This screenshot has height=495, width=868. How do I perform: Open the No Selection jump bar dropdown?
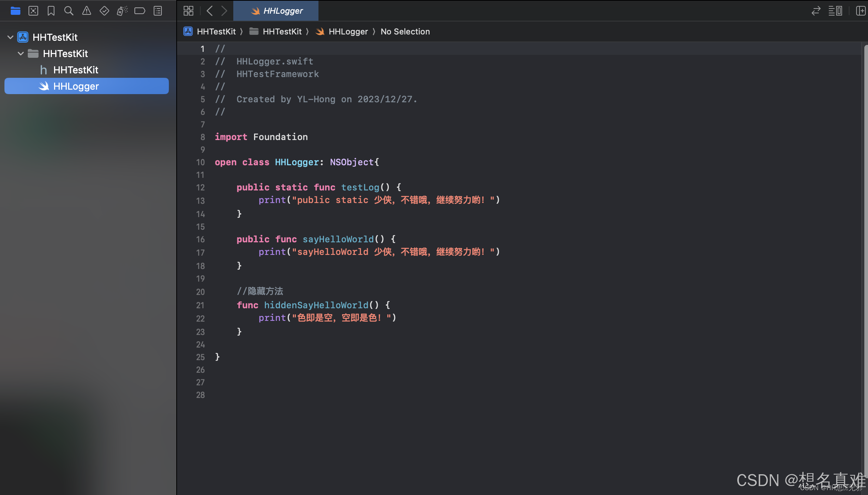[405, 31]
